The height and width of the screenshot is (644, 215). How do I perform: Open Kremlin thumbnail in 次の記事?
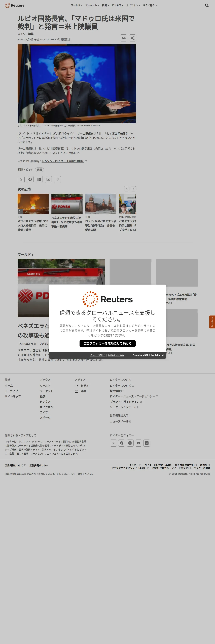pos(101,204)
